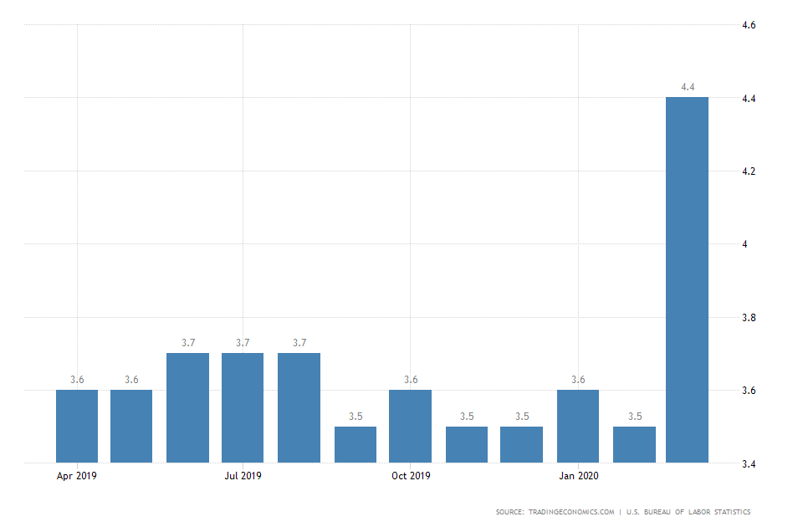The image size is (798, 532).
Task: Click the middle bar labeled 3.7
Action: pos(243,406)
